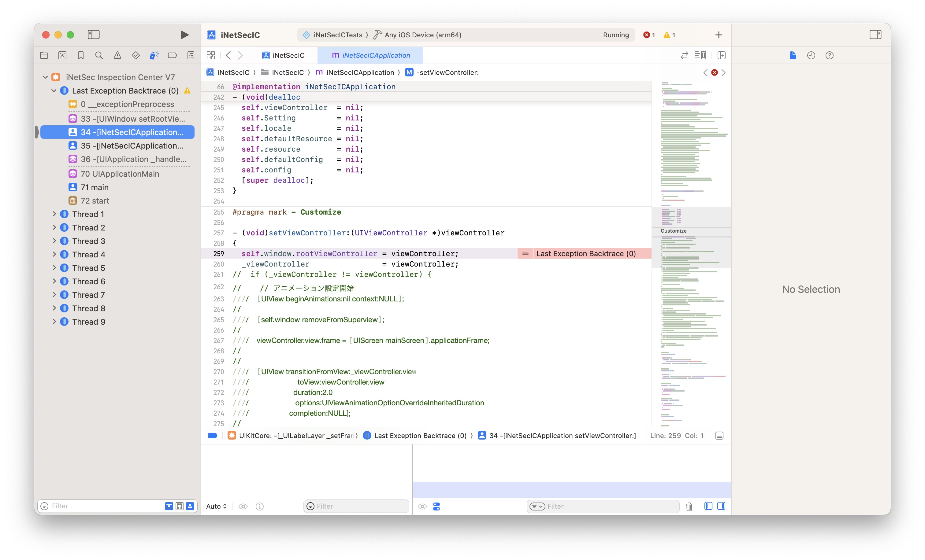This screenshot has height=560, width=925.
Task: Click the Customize section in minimap
Action: point(674,231)
